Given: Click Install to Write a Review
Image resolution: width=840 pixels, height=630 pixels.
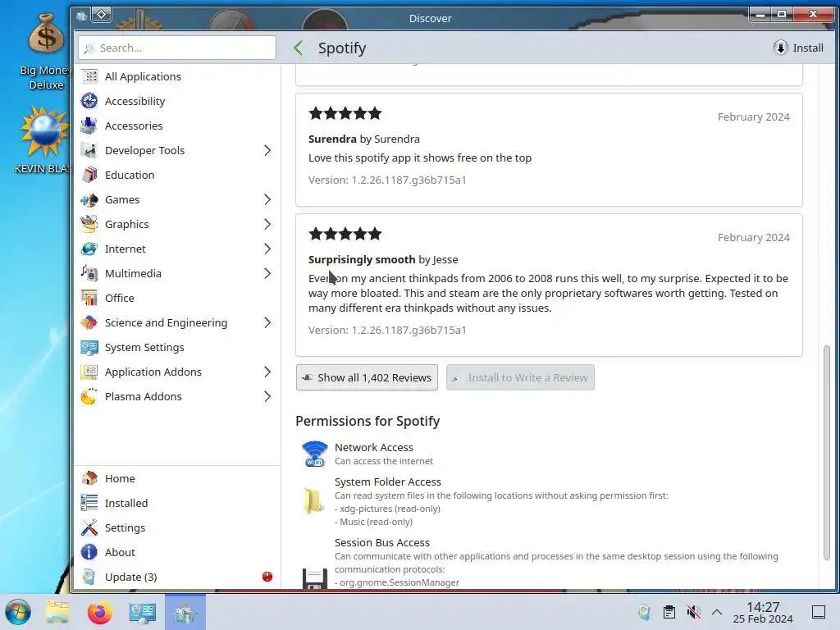Looking at the screenshot, I should click(x=520, y=377).
